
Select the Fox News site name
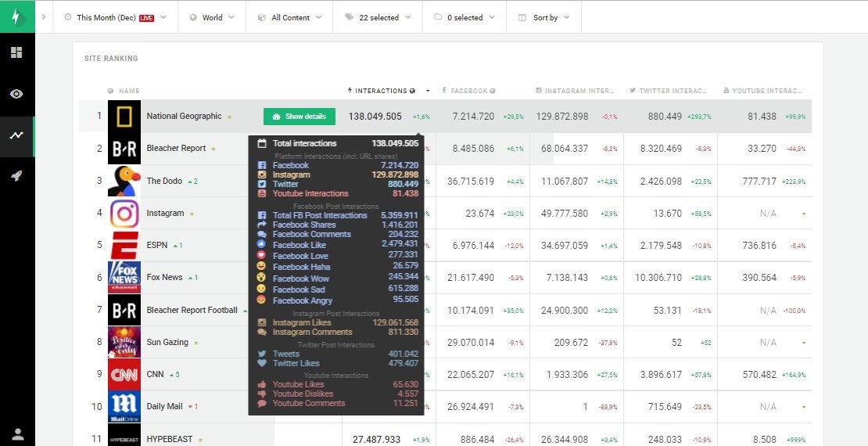pyautogui.click(x=164, y=278)
